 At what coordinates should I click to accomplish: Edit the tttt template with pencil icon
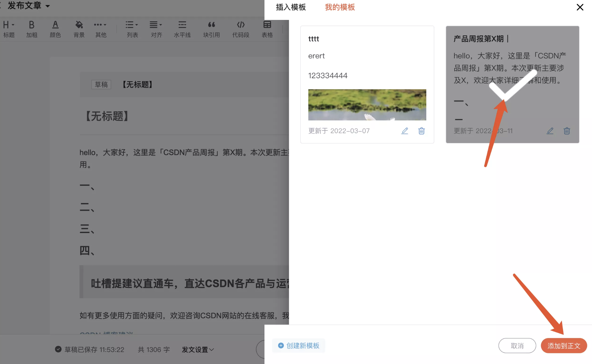(405, 131)
